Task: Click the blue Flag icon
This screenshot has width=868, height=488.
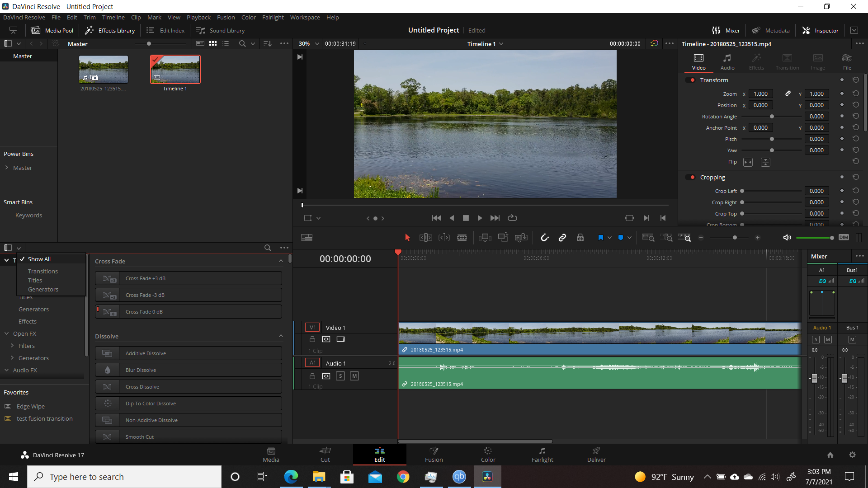Action: coord(601,238)
